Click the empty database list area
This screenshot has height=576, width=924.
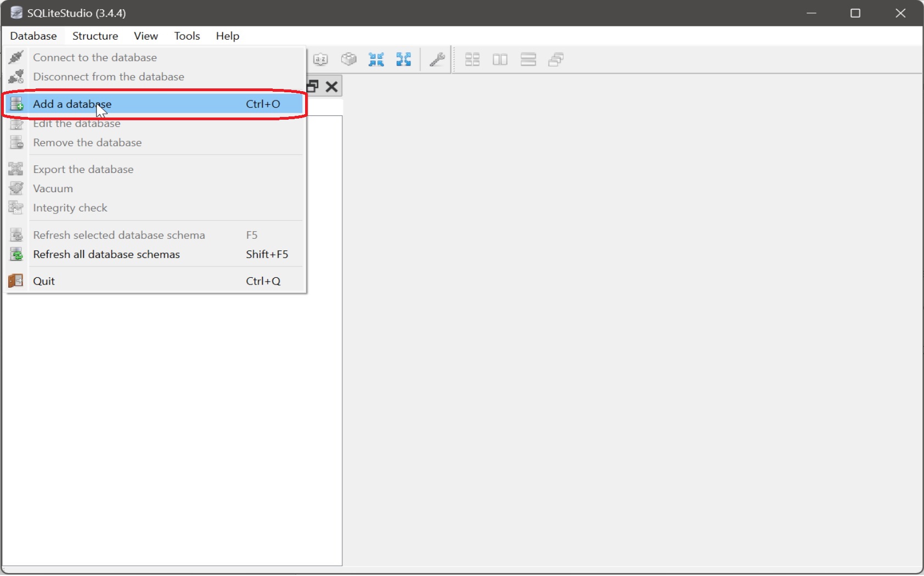pos(172,428)
